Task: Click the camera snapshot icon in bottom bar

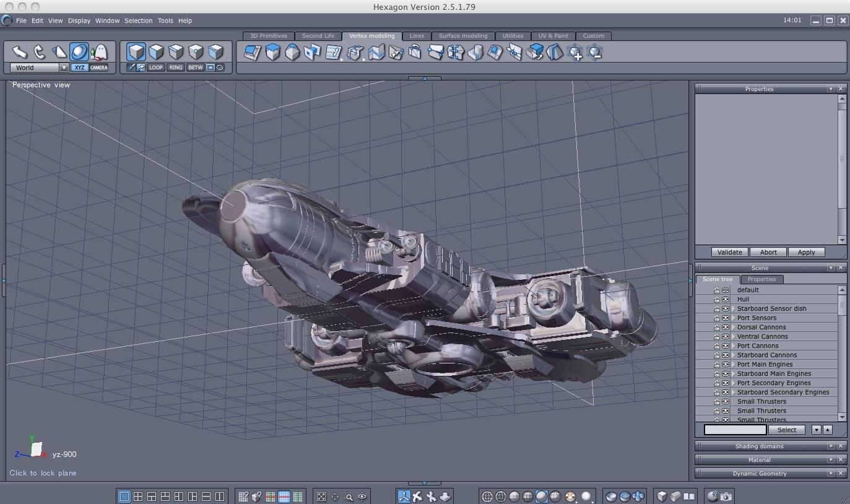Action: pos(726,496)
